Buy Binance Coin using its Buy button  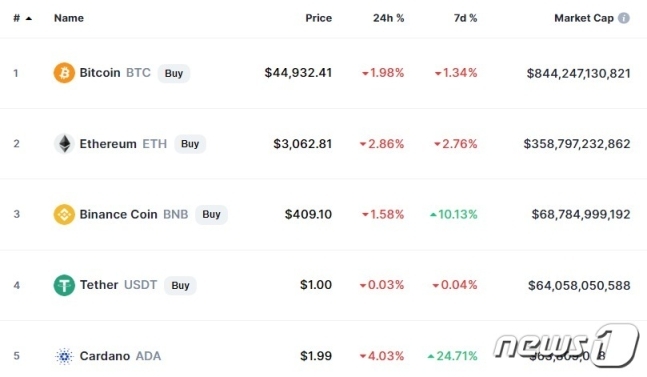211,214
